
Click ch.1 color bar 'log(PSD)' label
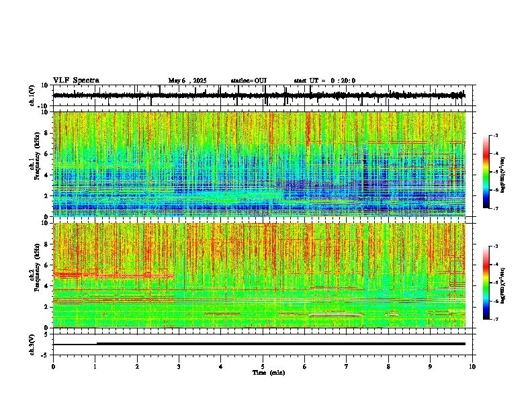tap(503, 175)
